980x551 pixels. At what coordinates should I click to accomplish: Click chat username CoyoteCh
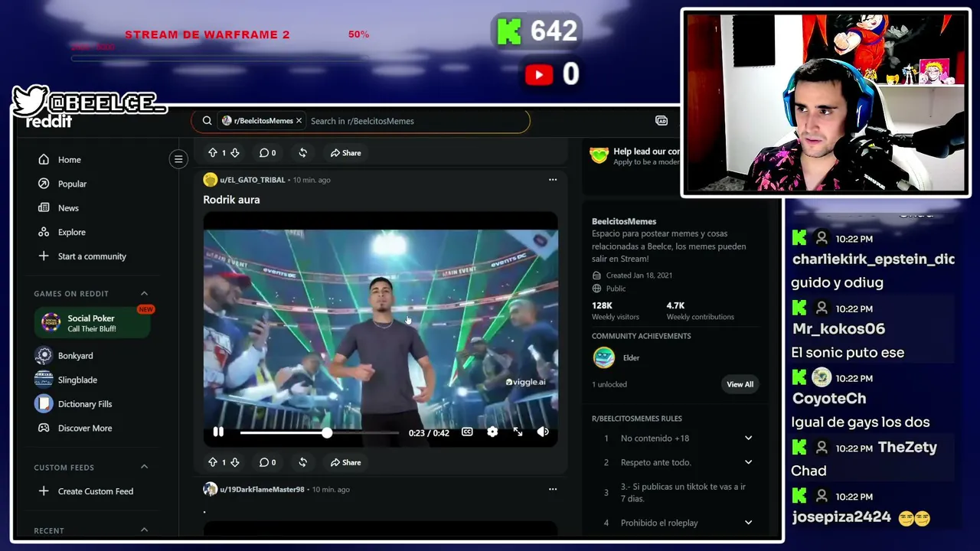point(829,399)
